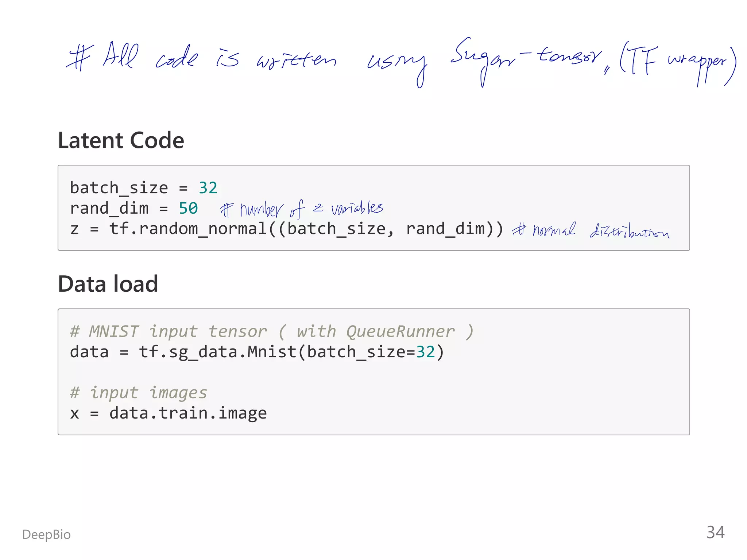Click the 'DeepBio' footer text

pyautogui.click(x=46, y=534)
